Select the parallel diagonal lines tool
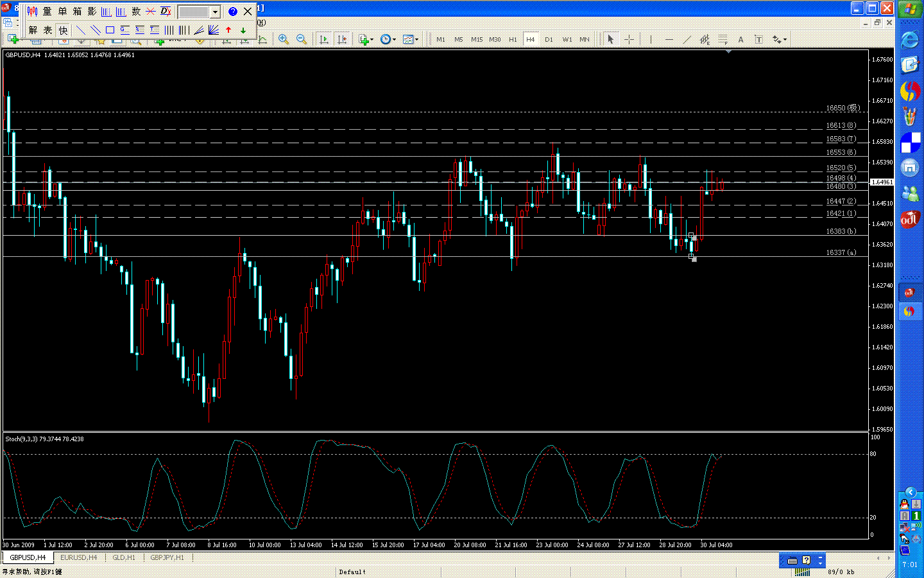This screenshot has height=578, width=924. tap(96, 30)
